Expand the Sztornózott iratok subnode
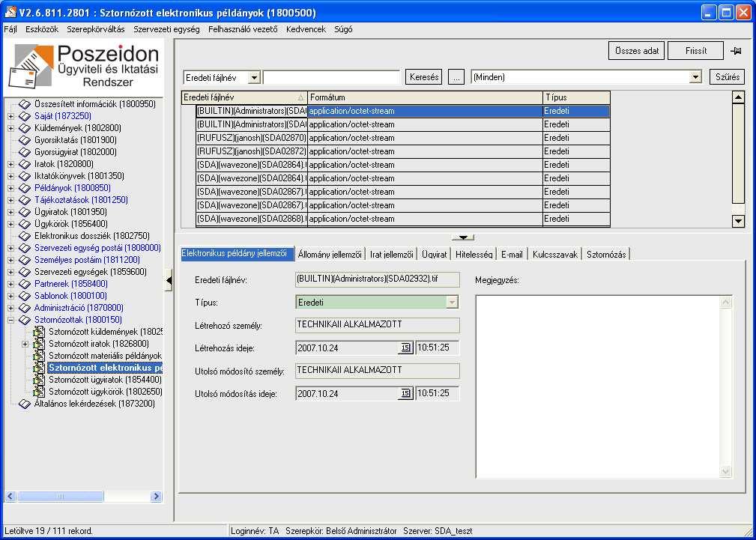Screen dimensions: 756x540 pyautogui.click(x=25, y=345)
